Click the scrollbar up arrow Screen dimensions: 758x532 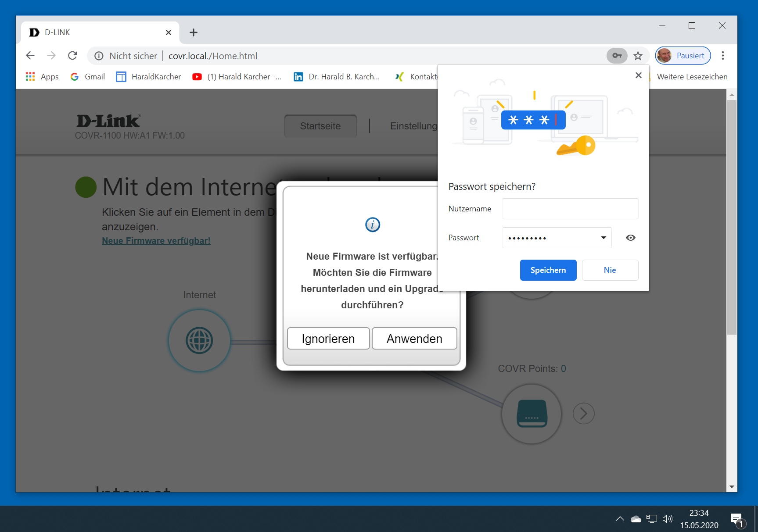click(x=732, y=94)
